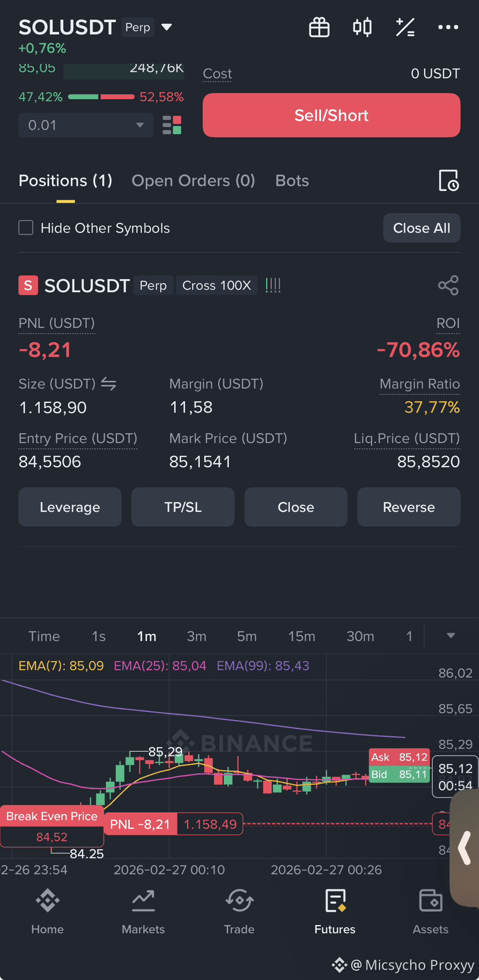Expand more chart timeframe options
The width and height of the screenshot is (479, 980).
(451, 636)
